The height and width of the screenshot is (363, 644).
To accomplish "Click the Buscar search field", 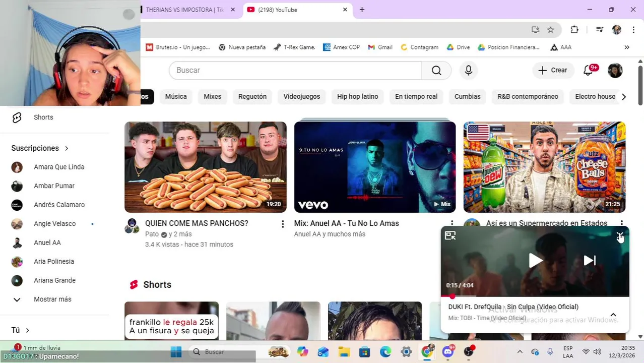I will pyautogui.click(x=295, y=70).
